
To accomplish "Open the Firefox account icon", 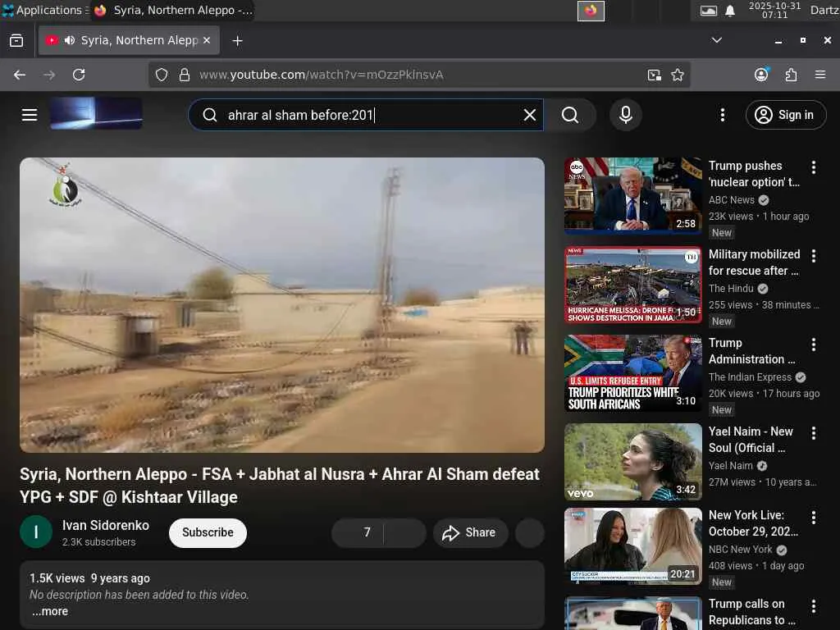I will pos(761,75).
